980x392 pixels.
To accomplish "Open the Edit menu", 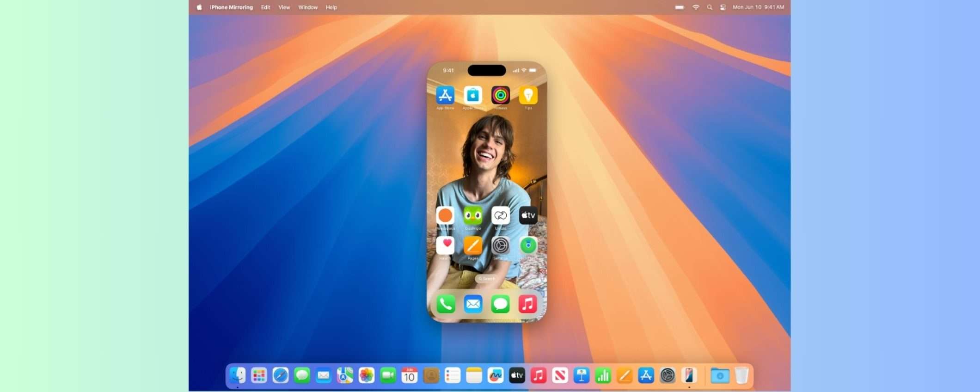I will [x=265, y=7].
